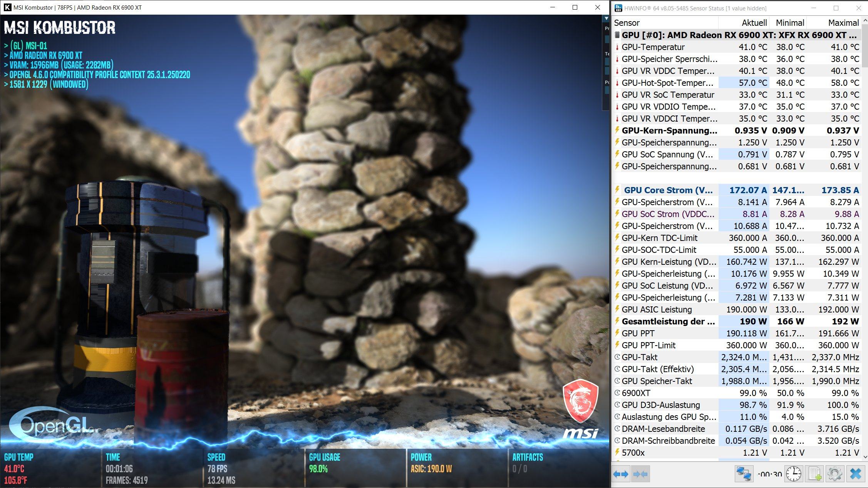Click the Minimal column header

(789, 23)
